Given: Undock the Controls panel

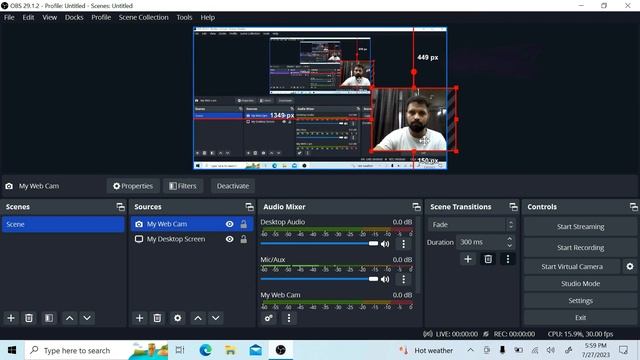Looking at the screenshot, I should (633, 207).
